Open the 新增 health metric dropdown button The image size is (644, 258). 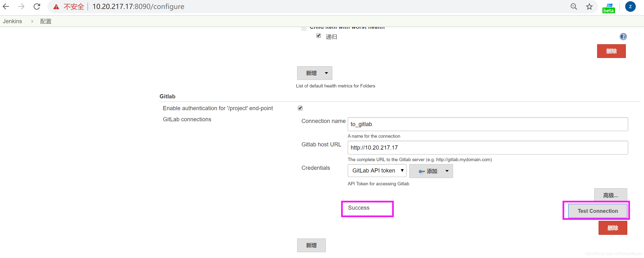point(315,73)
